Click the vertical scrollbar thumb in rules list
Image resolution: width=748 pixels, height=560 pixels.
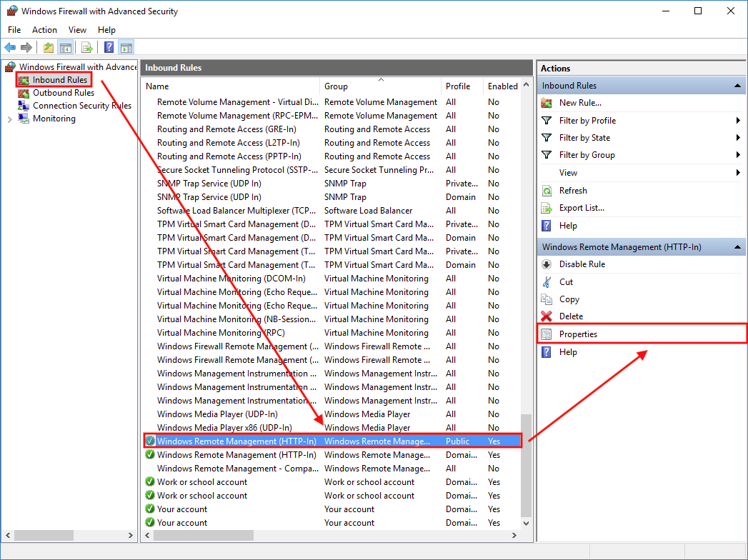coord(526,466)
